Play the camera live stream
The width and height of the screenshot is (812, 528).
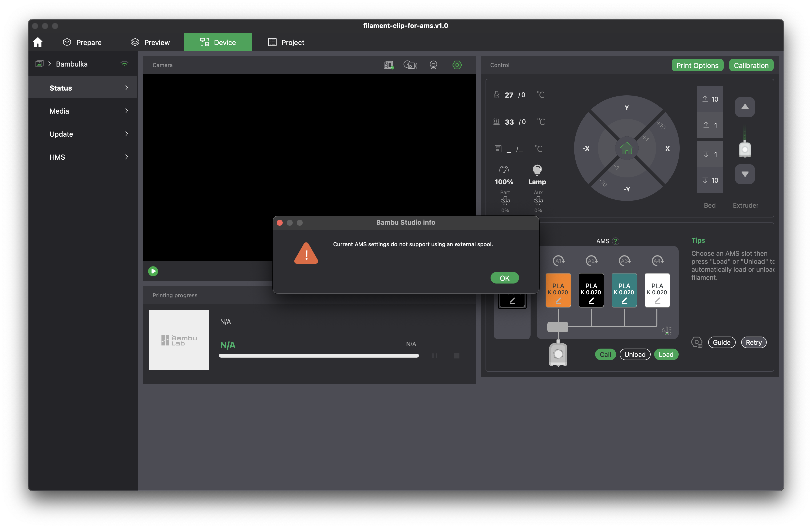[x=153, y=271]
